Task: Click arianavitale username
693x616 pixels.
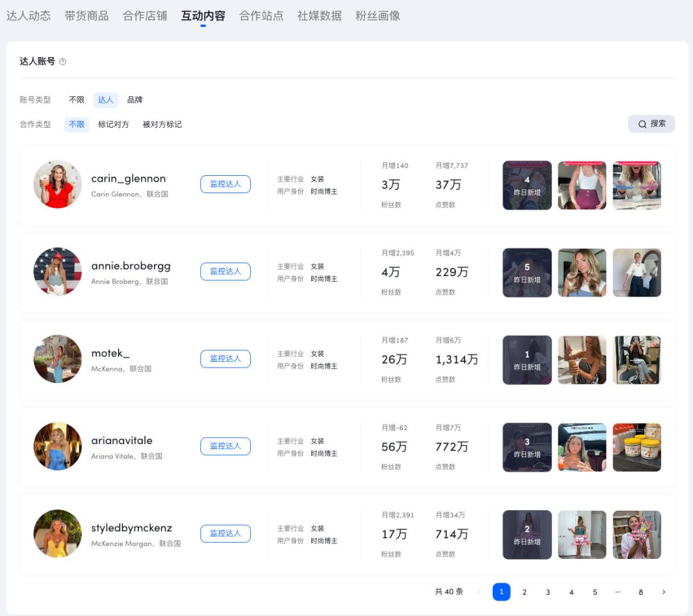Action: [122, 441]
